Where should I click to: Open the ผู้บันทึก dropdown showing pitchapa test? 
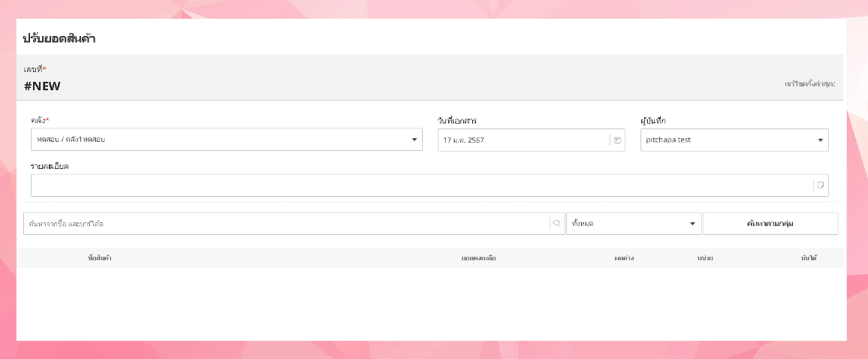(x=820, y=140)
